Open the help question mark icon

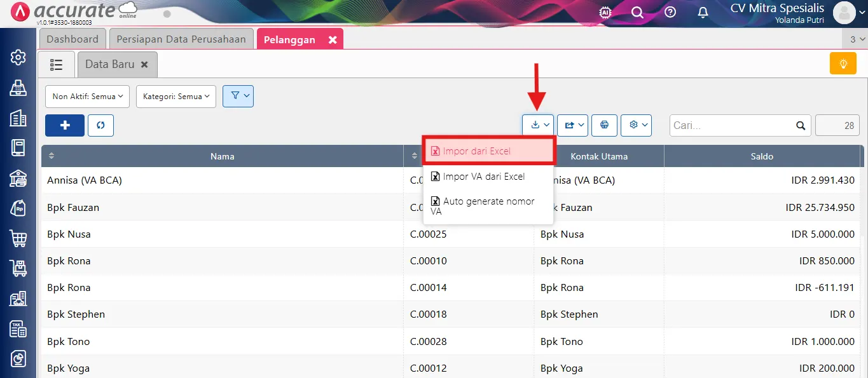tap(670, 12)
